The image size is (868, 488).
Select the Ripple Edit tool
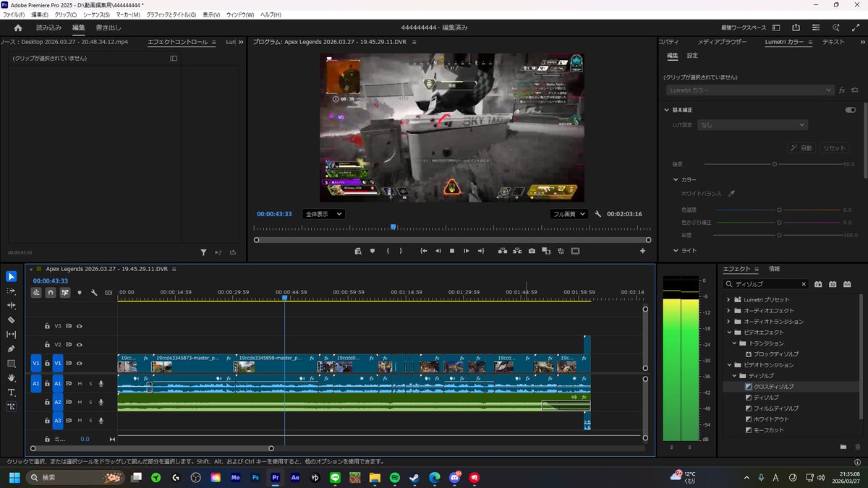tap(11, 305)
